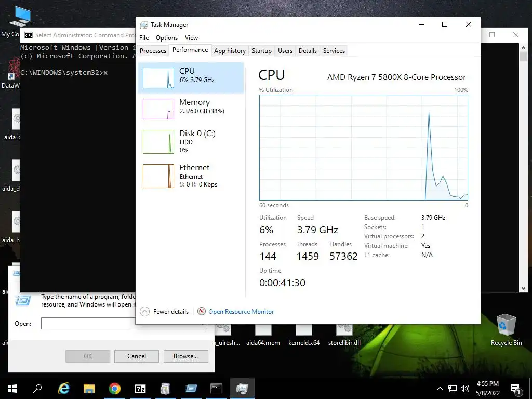Select the CPU graph thumbnail in sidebar
The height and width of the screenshot is (399, 532).
tap(158, 78)
